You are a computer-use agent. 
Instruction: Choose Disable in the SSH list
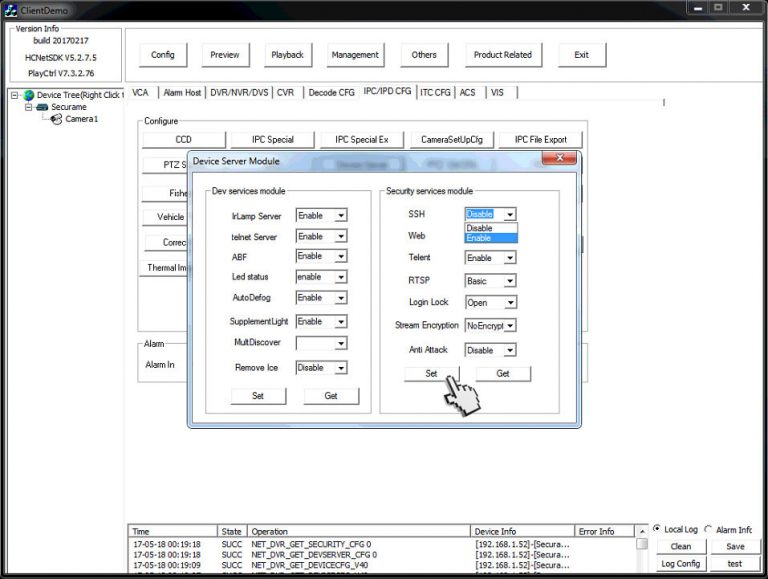click(x=491, y=228)
